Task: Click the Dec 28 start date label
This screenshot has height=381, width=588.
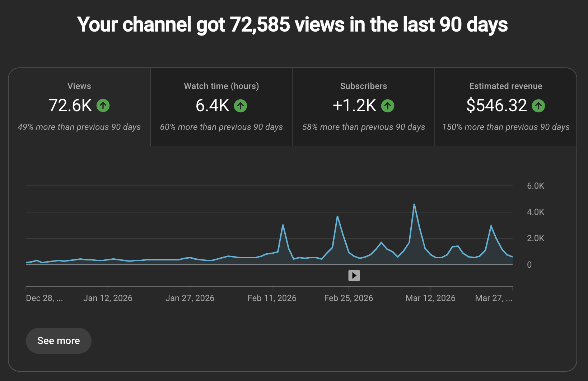Action: tap(45, 298)
